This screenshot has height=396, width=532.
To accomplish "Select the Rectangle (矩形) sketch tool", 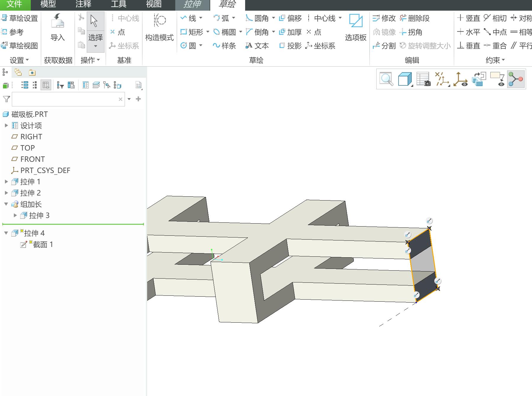I will [x=192, y=32].
